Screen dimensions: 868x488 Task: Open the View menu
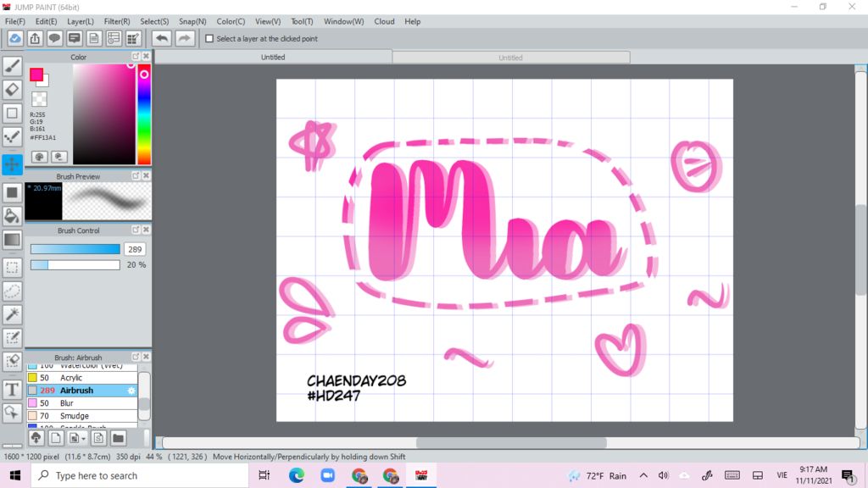[x=268, y=21]
